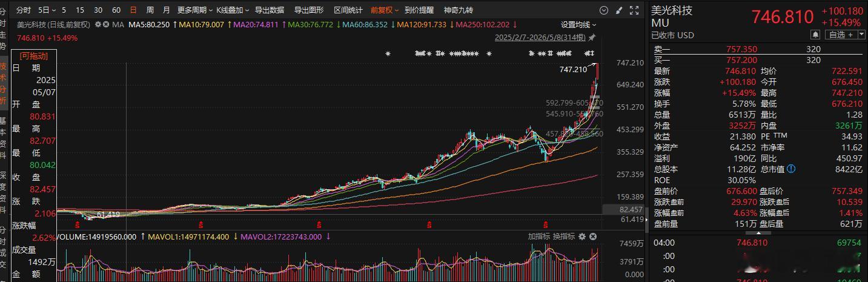Viewport: 868px width, 282px height.
Task: Select the 5-minute period
Action: point(64,10)
